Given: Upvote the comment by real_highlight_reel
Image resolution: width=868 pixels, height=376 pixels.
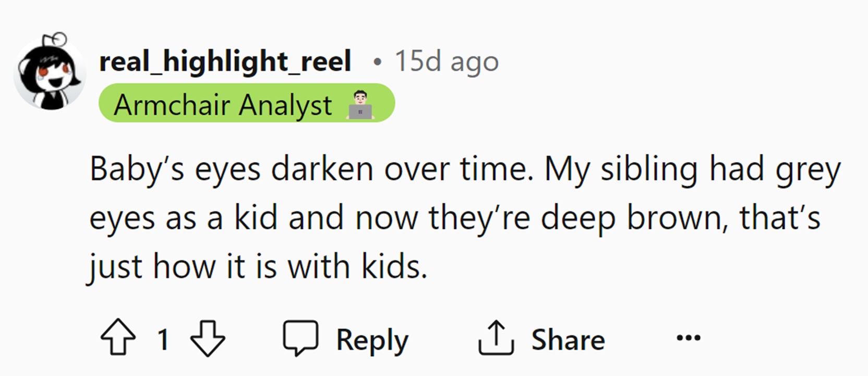Looking at the screenshot, I should point(118,337).
